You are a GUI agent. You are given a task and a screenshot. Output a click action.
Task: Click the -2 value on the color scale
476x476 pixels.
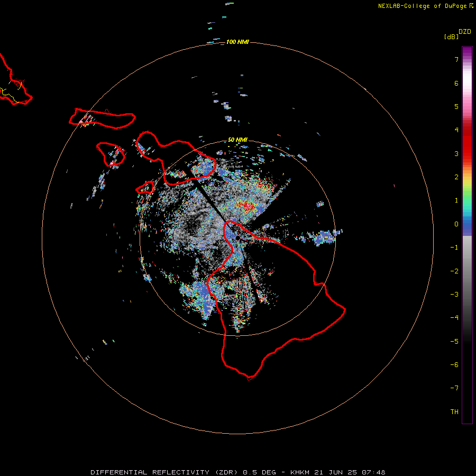pyautogui.click(x=454, y=271)
